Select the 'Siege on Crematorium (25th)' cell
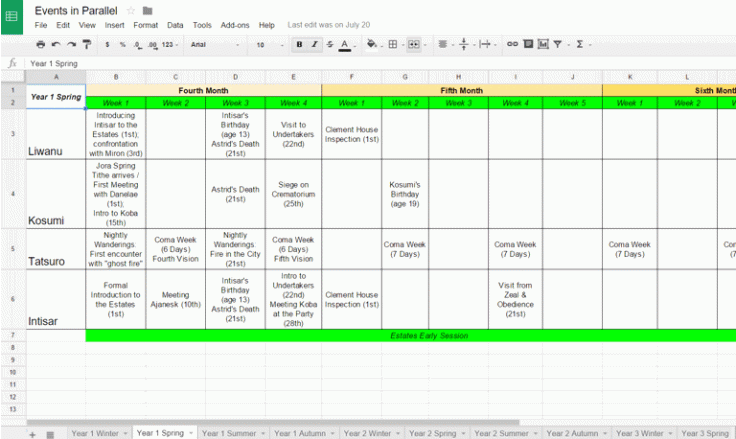The height and width of the screenshot is (439, 736). pos(293,194)
